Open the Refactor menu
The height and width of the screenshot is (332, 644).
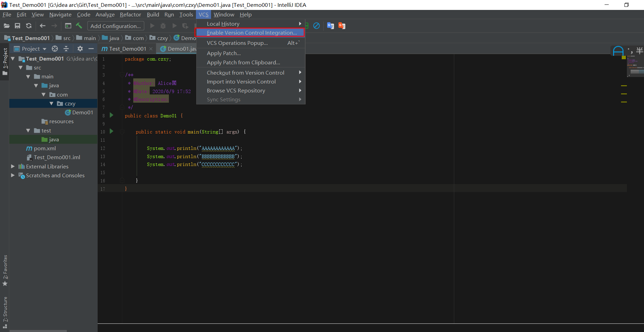pyautogui.click(x=131, y=14)
